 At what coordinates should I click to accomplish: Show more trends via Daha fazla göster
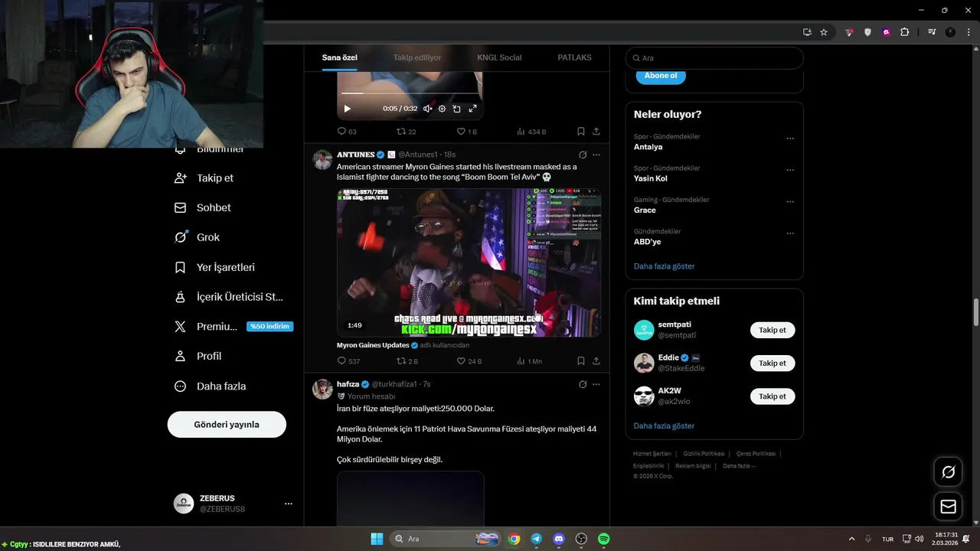[664, 266]
